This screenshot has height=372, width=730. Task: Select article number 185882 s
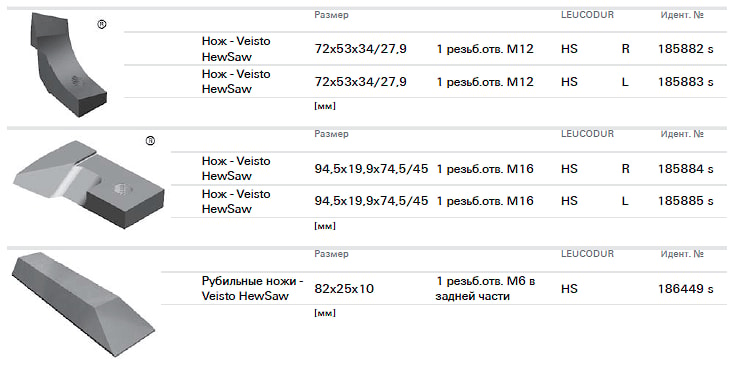coord(685,49)
